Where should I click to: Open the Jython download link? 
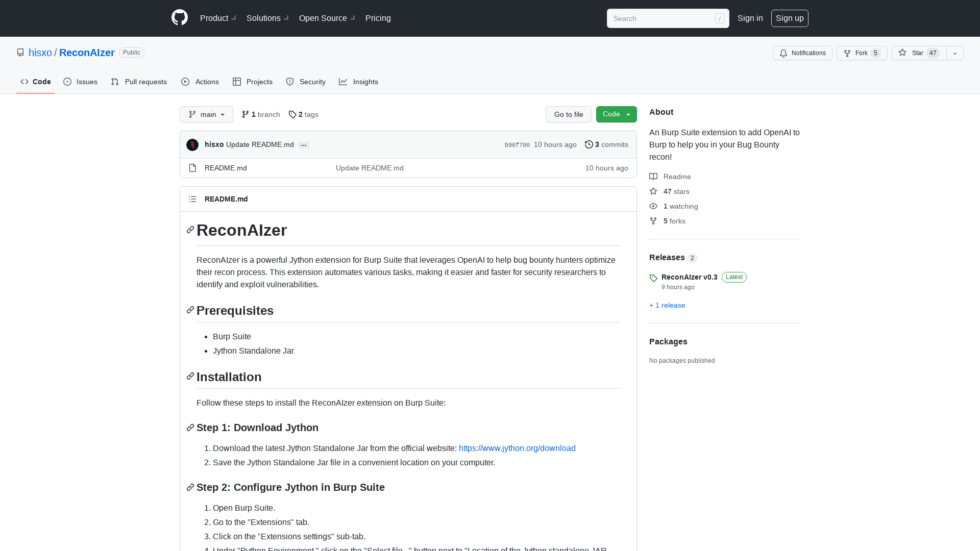pos(517,448)
